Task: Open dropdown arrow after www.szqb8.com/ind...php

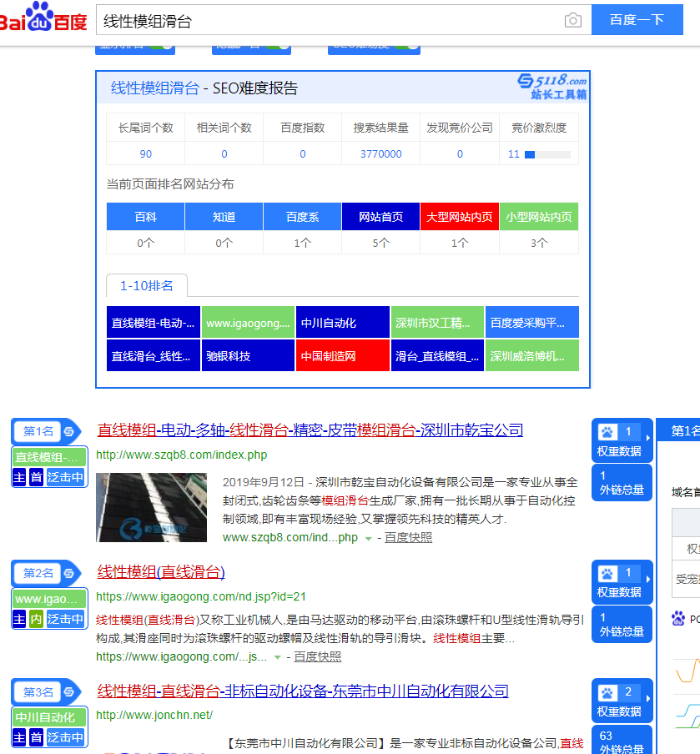Action: [368, 539]
